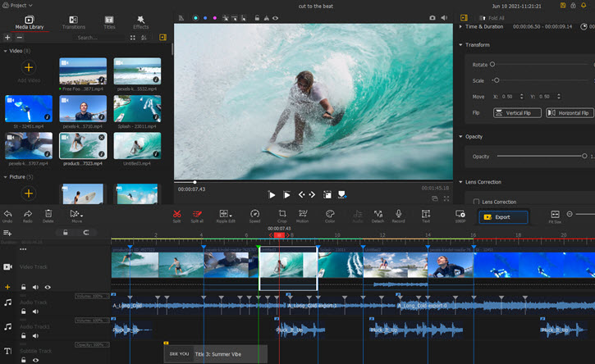Toggle Video Track visibility eye icon
The image size is (595, 364).
(x=48, y=287)
